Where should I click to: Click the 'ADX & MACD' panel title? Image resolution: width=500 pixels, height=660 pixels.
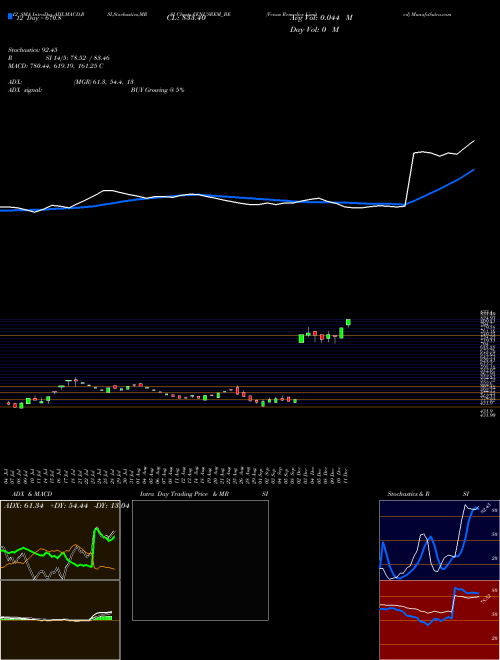(x=30, y=494)
